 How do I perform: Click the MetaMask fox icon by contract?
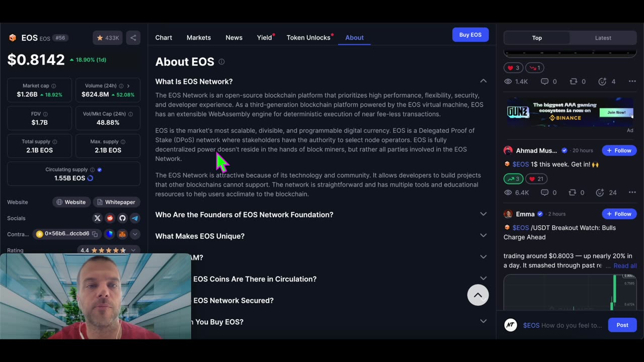[122, 234]
